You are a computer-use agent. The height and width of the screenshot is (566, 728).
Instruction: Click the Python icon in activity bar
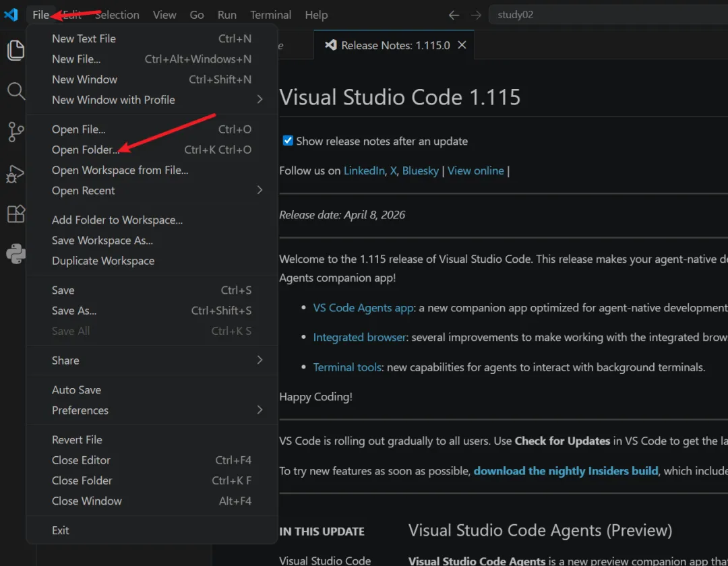(x=16, y=254)
